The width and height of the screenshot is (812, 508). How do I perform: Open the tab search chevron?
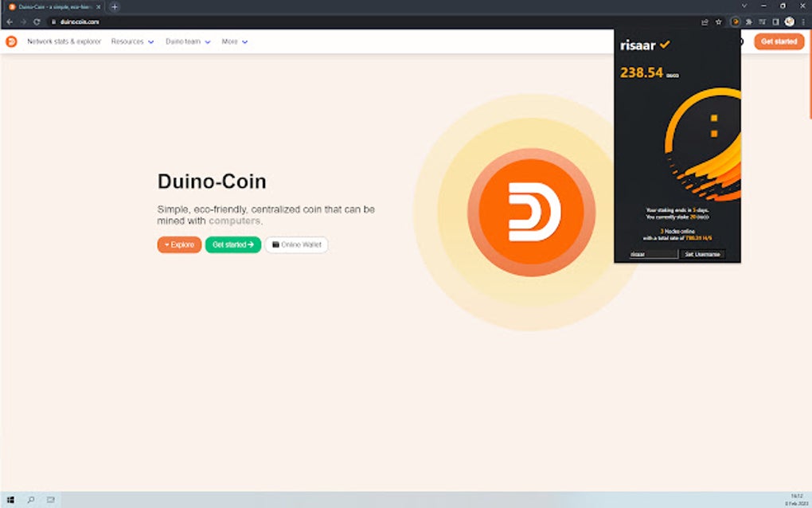pos(744,6)
